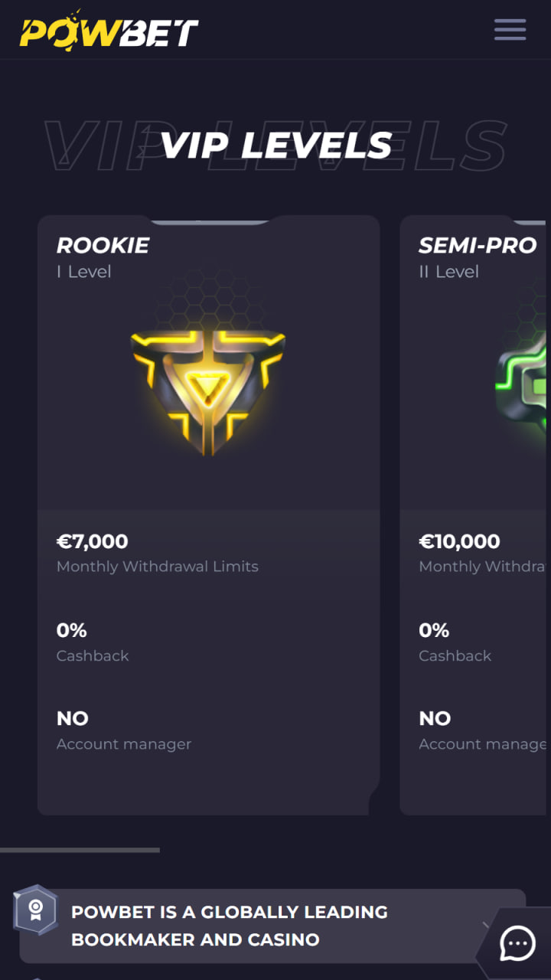This screenshot has width=551, height=980.
Task: Click the Powbet logo
Action: point(109,29)
